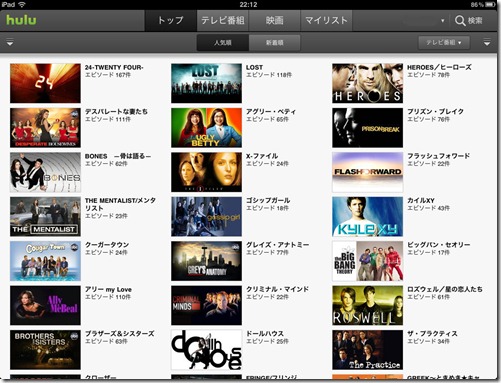Switch to the 映画 tab
Screen dimensions: 501x383
click(x=275, y=20)
